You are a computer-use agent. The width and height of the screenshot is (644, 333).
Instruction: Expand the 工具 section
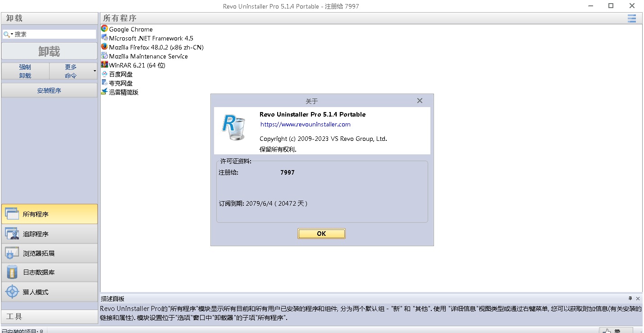tap(50, 316)
